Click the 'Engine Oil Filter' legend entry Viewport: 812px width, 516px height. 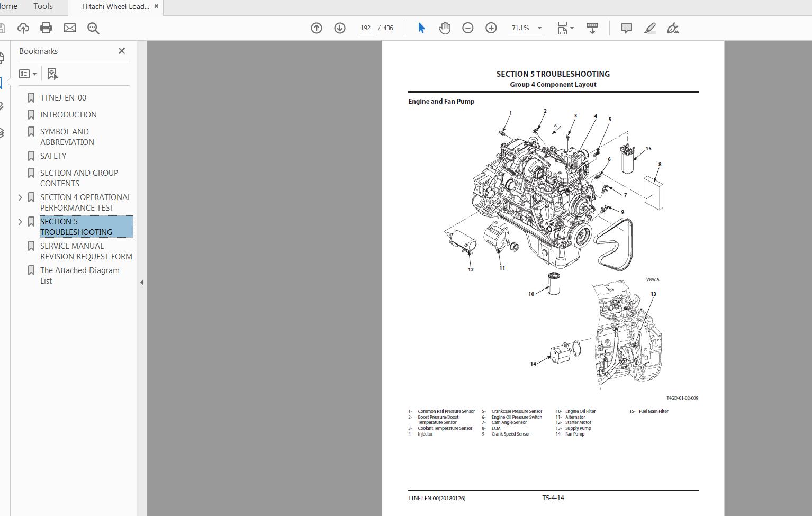580,411
